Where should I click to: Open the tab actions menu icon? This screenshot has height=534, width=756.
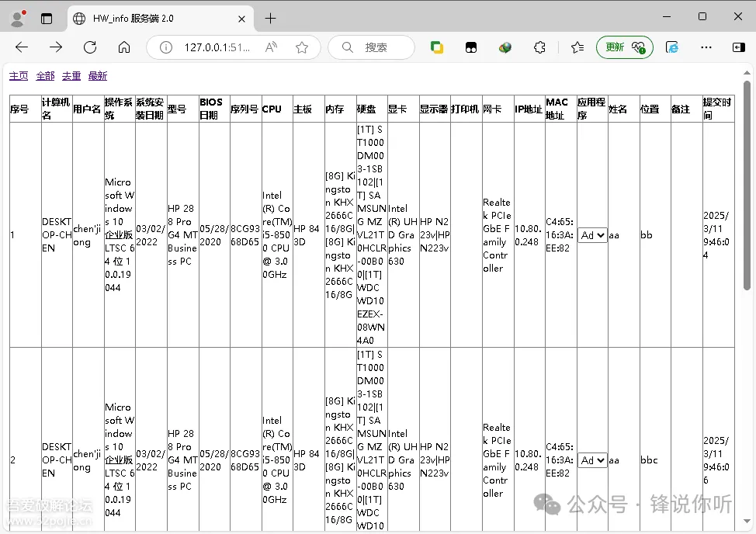click(x=47, y=19)
